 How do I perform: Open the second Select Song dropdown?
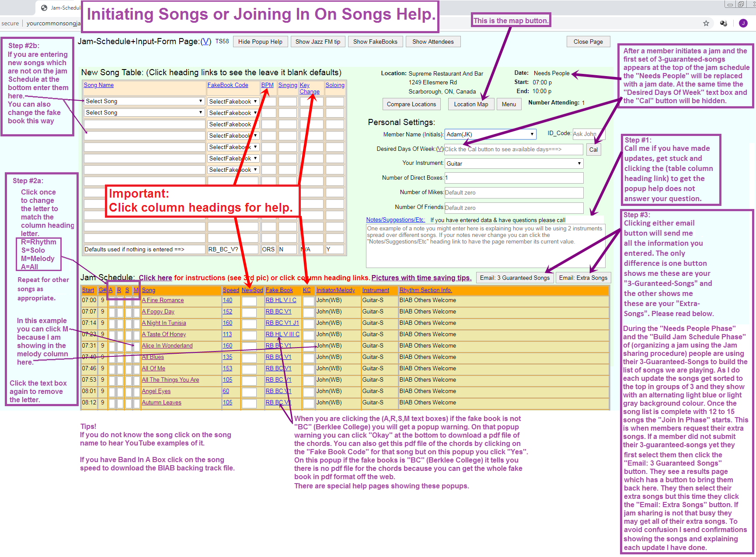[x=144, y=112]
